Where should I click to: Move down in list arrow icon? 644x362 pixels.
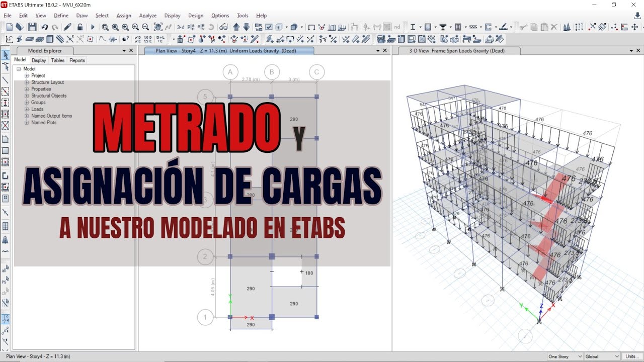[x=246, y=27]
